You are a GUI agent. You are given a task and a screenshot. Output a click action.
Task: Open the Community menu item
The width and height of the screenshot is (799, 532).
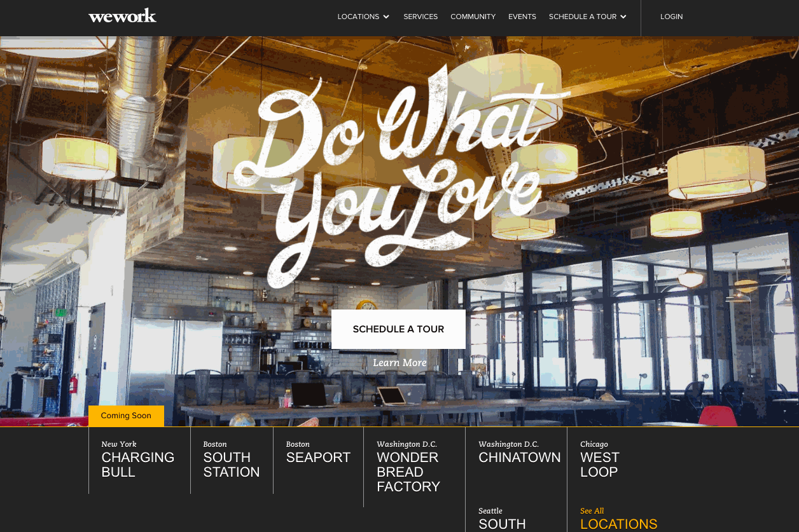(473, 17)
